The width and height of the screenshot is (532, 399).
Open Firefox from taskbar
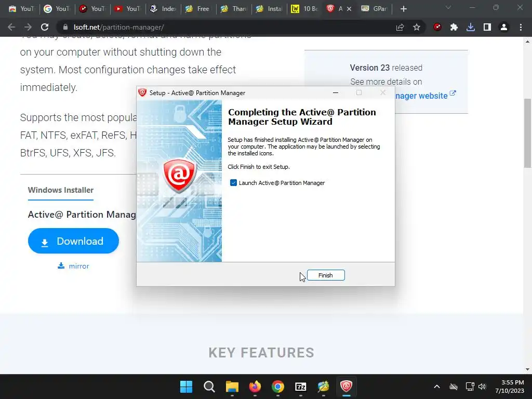click(255, 387)
